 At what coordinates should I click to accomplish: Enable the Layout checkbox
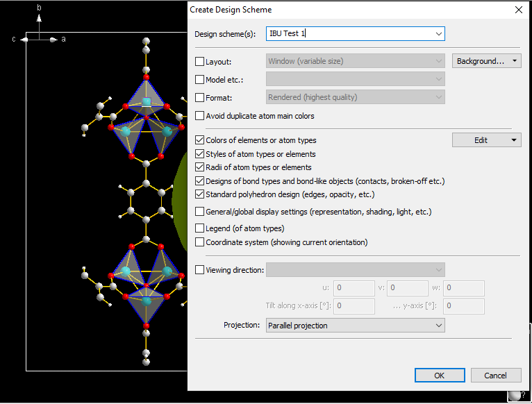click(x=200, y=62)
